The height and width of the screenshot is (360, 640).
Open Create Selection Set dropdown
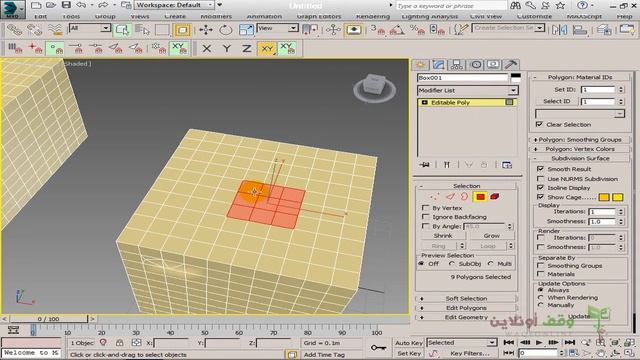pyautogui.click(x=509, y=28)
